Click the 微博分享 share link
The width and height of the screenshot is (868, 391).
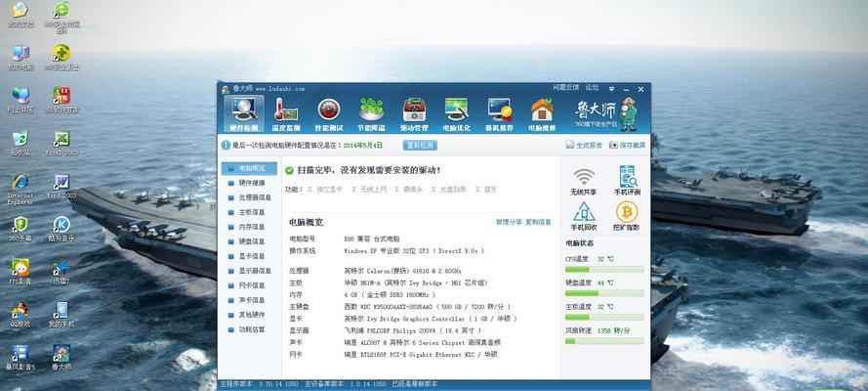tap(509, 222)
